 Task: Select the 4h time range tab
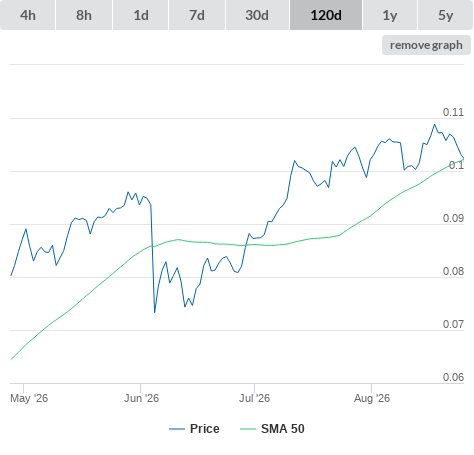point(28,15)
